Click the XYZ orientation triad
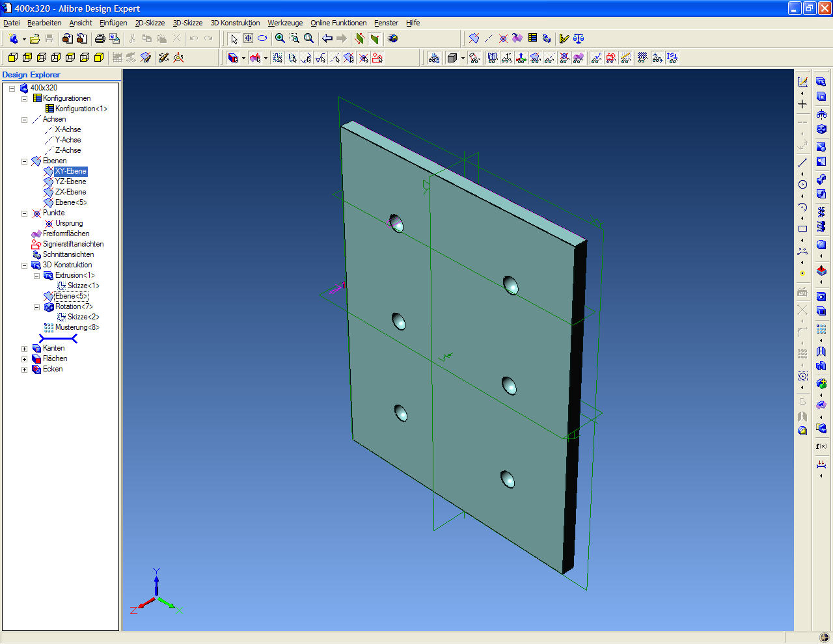Viewport: 833px width, 644px height. 154,593
